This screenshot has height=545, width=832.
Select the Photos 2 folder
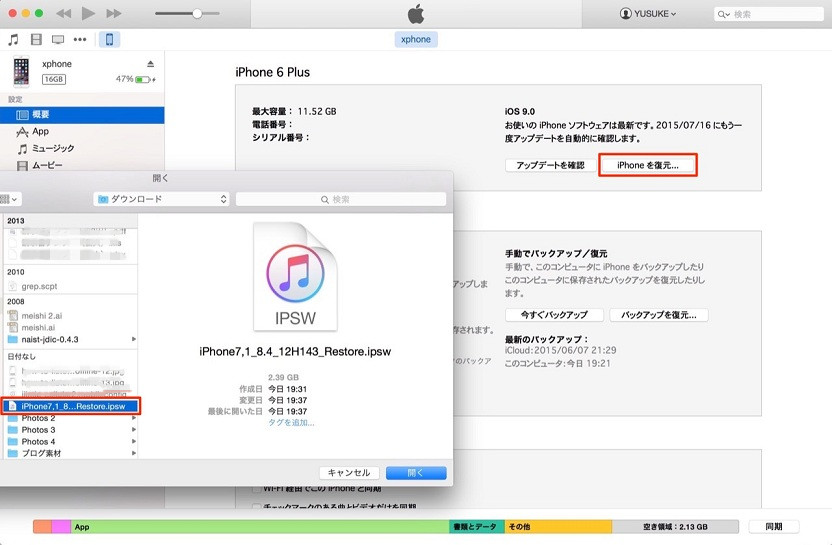70,418
